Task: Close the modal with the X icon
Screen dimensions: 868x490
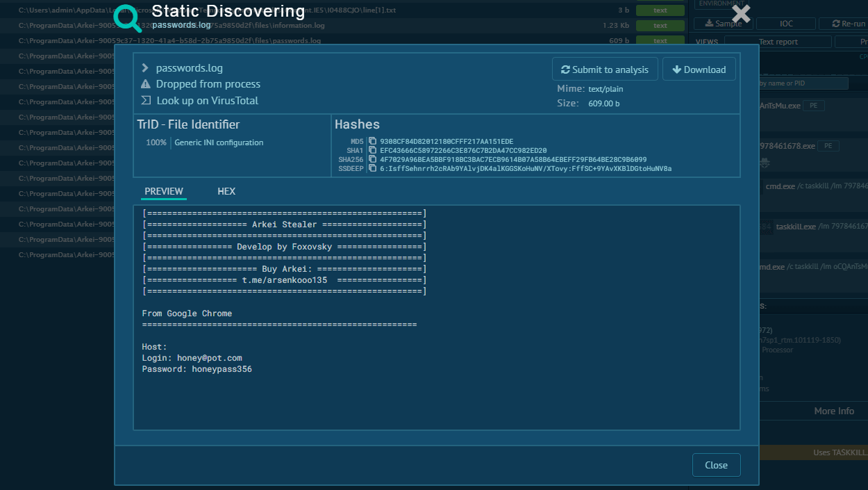Action: [741, 14]
